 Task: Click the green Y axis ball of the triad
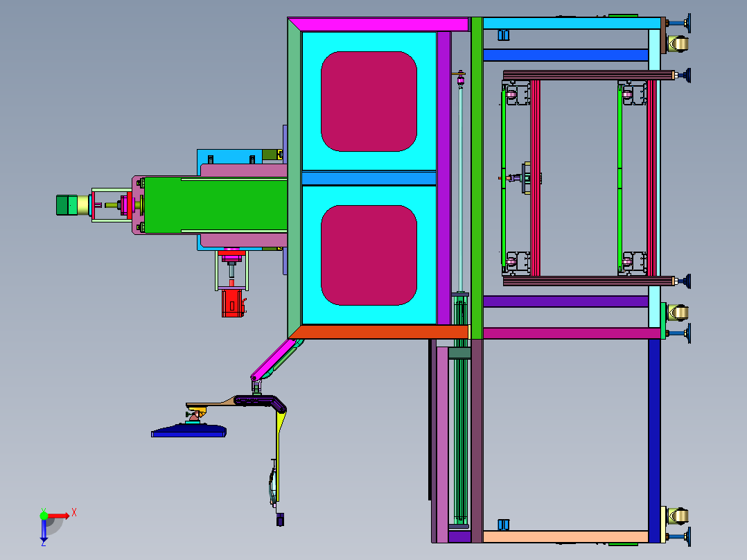tap(44, 516)
